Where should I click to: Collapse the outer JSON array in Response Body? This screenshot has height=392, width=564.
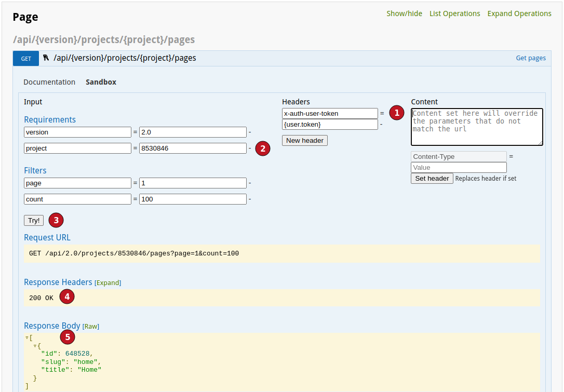tap(27, 337)
